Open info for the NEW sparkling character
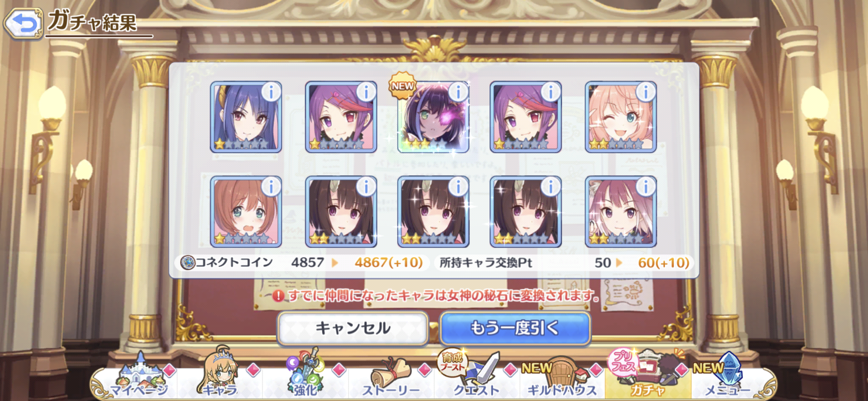The height and width of the screenshot is (401, 868). pos(458,92)
